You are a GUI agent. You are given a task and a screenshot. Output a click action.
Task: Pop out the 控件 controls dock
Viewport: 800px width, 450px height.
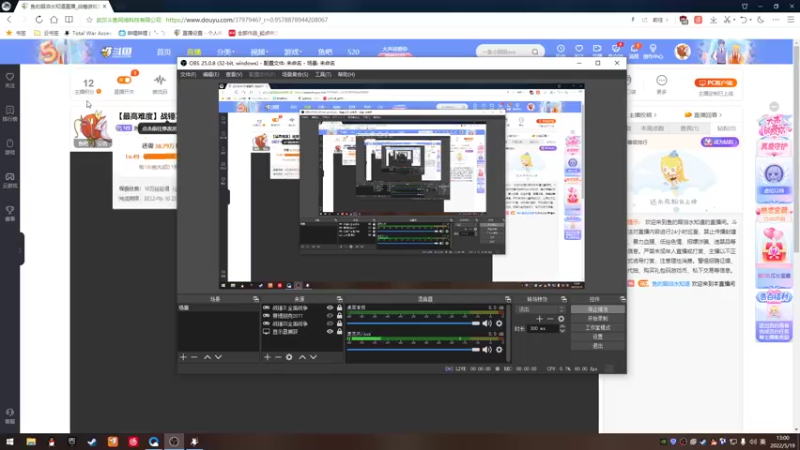tap(622, 299)
